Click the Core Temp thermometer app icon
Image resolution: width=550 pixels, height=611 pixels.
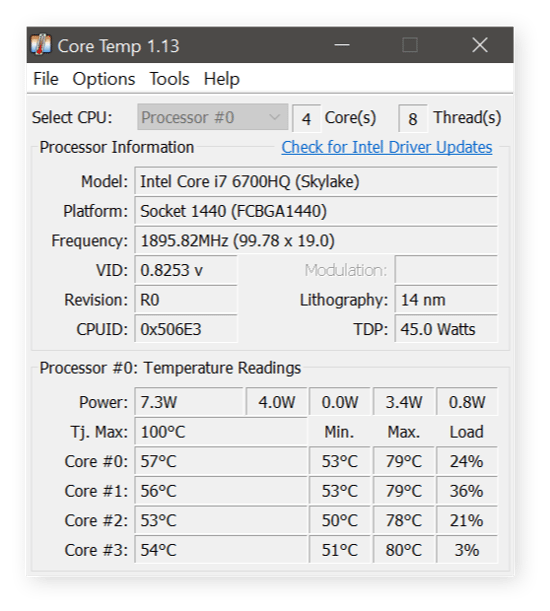[41, 45]
